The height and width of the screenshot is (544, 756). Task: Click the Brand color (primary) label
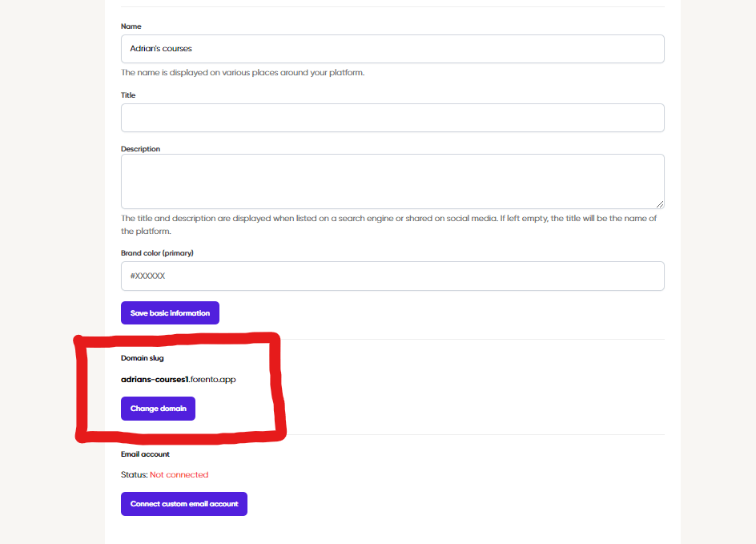tap(157, 253)
